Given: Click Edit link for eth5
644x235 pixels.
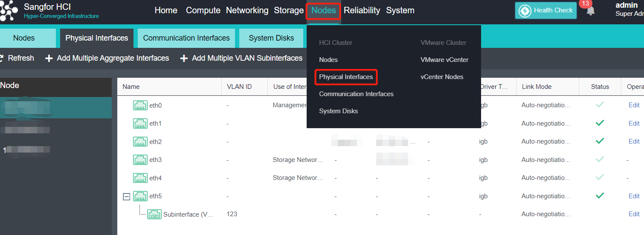Looking at the screenshot, I should click(x=634, y=196).
